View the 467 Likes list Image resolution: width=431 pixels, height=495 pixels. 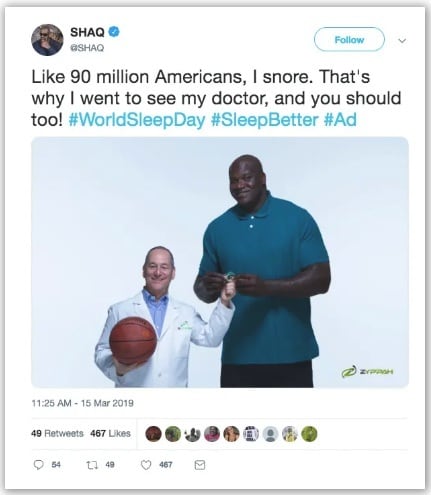[x=110, y=434]
